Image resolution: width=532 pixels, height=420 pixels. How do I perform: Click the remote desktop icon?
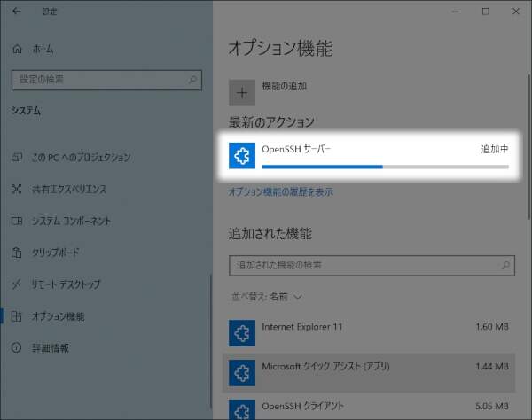click(16, 284)
